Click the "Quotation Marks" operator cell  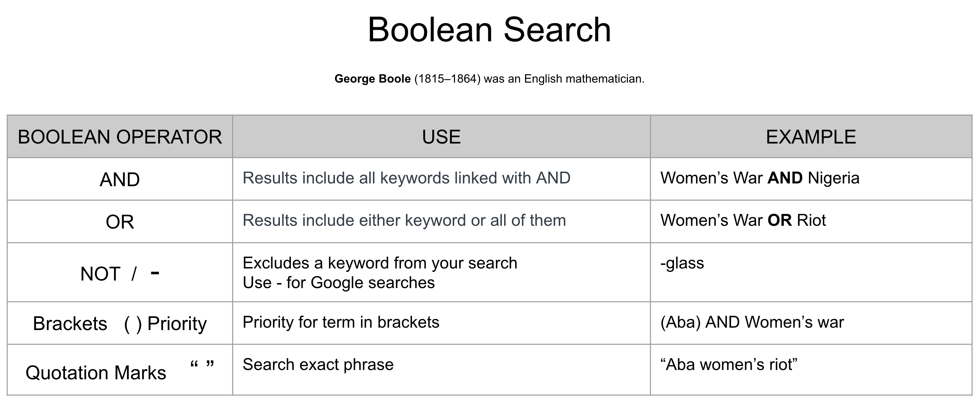click(x=96, y=373)
